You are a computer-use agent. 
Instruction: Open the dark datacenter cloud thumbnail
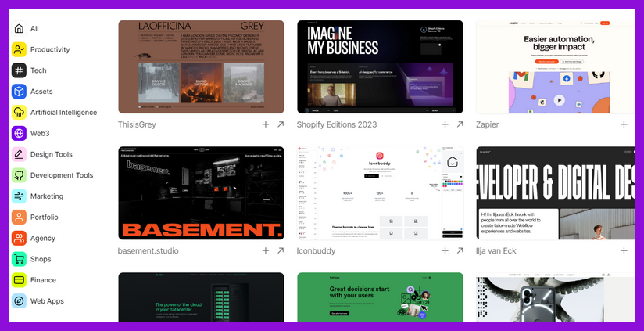(x=202, y=297)
